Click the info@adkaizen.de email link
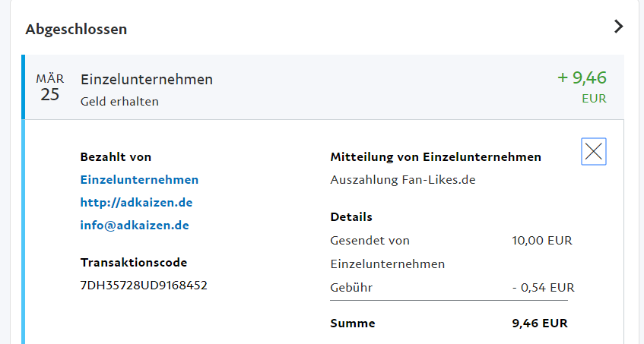Screen dimensions: 644x344 (x=135, y=226)
